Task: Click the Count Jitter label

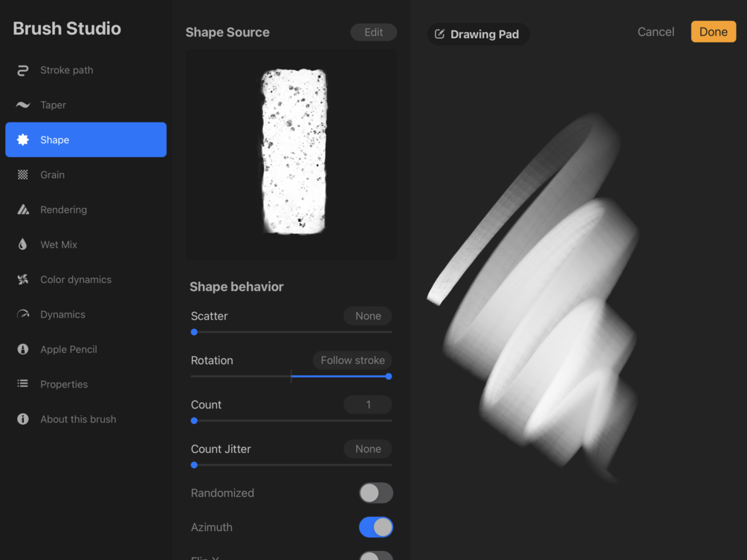Action: pos(221,449)
